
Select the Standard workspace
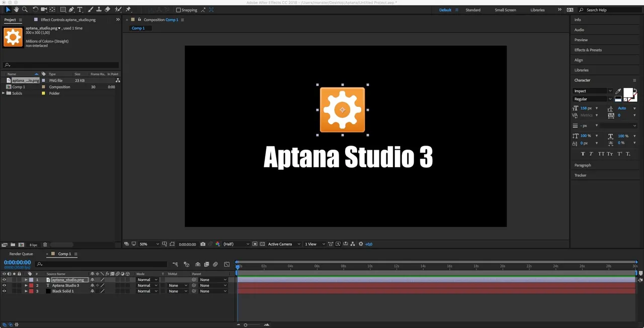click(x=473, y=10)
